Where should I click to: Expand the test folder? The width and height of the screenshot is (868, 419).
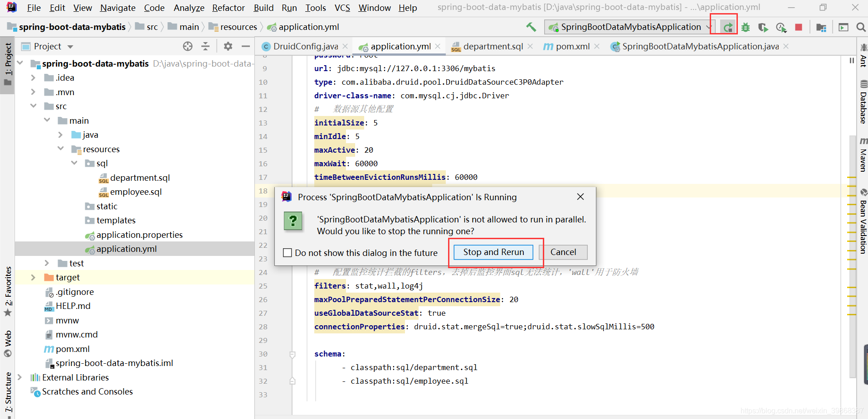[x=47, y=263]
